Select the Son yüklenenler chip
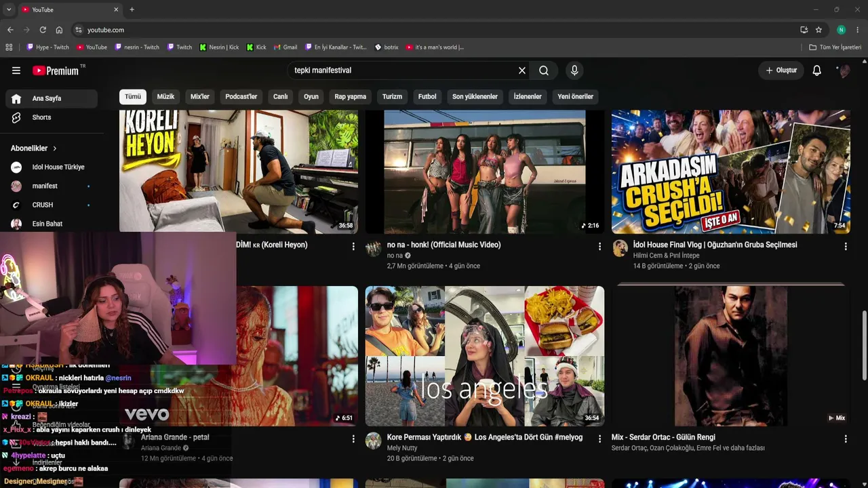Image resolution: width=868 pixels, height=488 pixels. point(475,96)
